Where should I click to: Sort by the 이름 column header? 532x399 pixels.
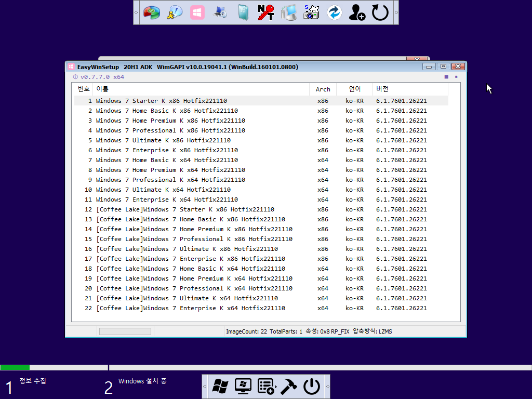[201, 89]
